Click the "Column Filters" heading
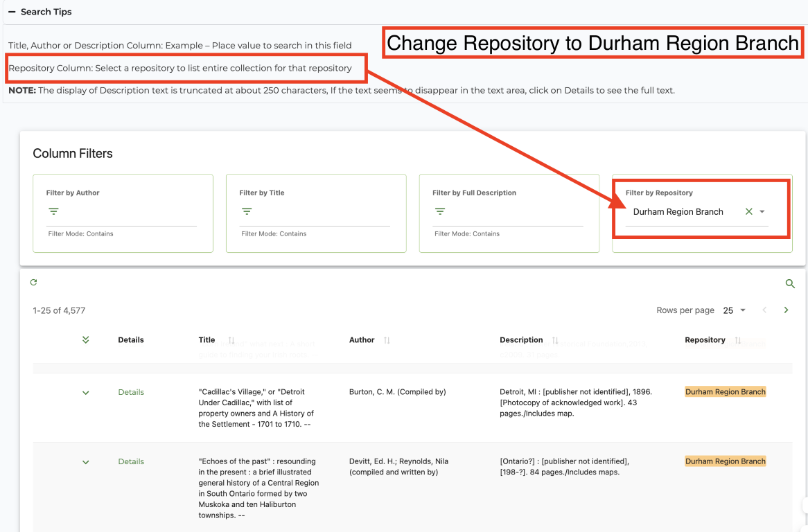Screen dimensions: 808x532 pos(73,154)
